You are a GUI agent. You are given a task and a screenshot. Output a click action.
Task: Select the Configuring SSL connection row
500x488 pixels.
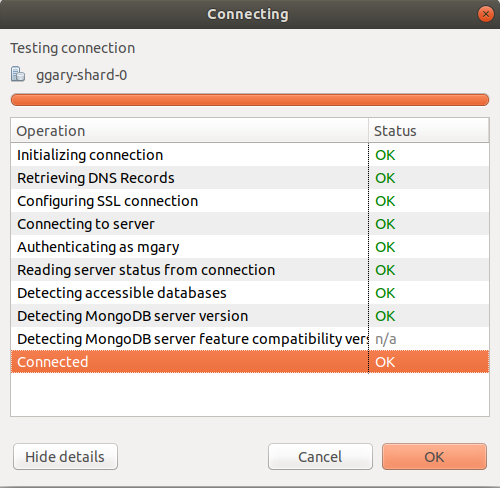pos(250,201)
